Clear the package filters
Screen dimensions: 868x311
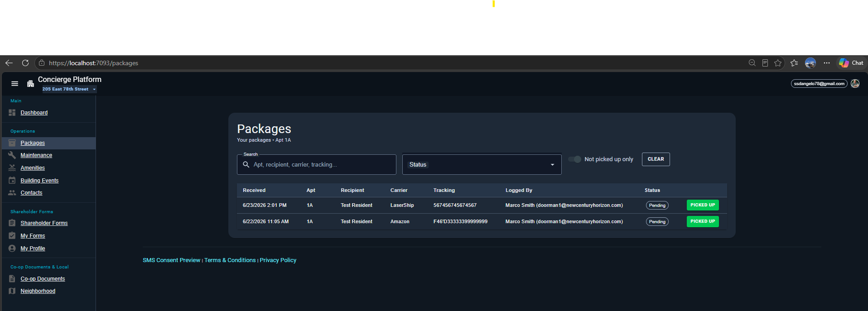coord(656,159)
